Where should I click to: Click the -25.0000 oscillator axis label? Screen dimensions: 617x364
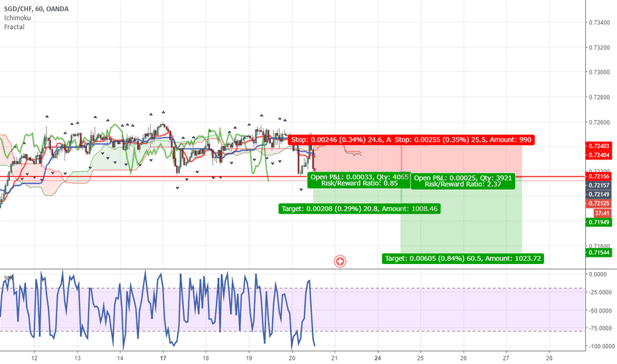tap(600, 293)
